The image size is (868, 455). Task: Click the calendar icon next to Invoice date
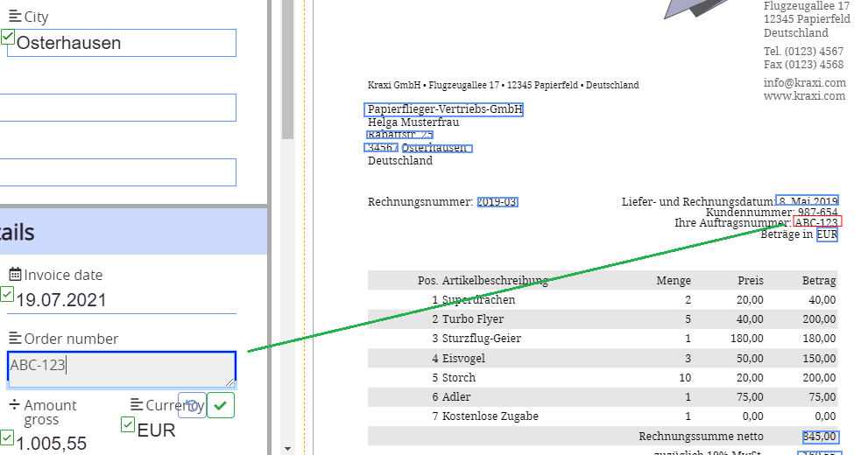point(16,274)
